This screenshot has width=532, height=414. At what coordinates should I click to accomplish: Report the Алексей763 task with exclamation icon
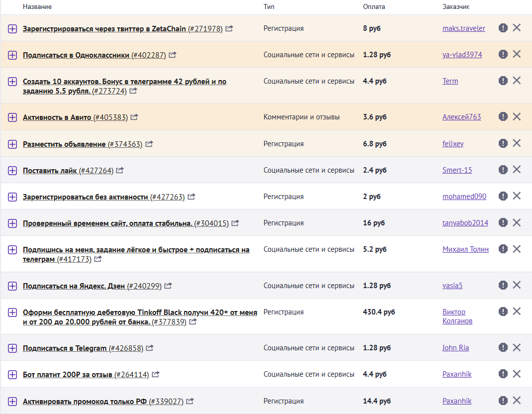503,116
